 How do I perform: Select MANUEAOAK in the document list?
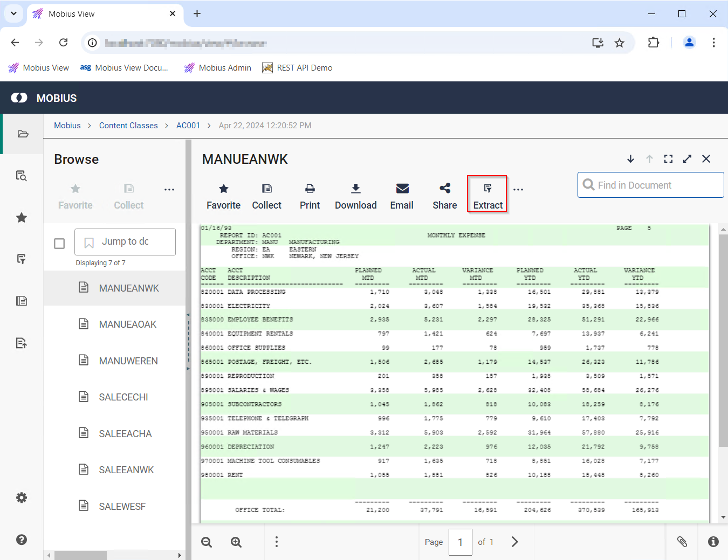(127, 324)
